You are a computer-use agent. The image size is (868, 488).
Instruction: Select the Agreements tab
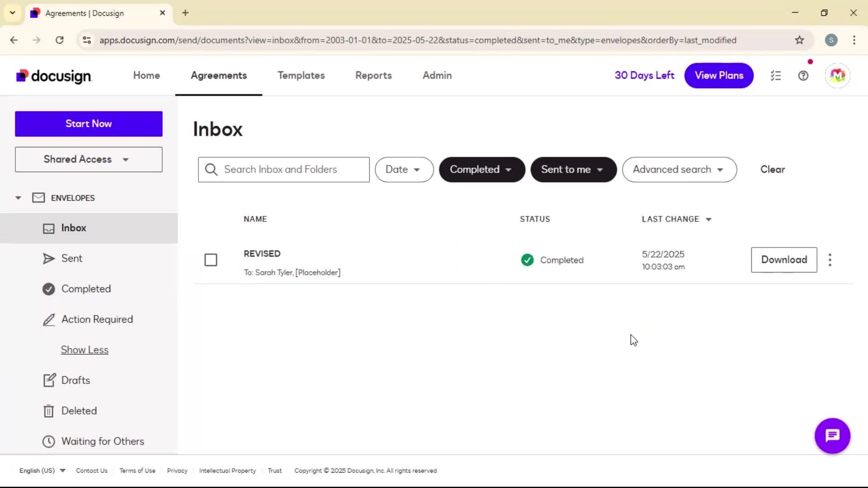pos(219,75)
